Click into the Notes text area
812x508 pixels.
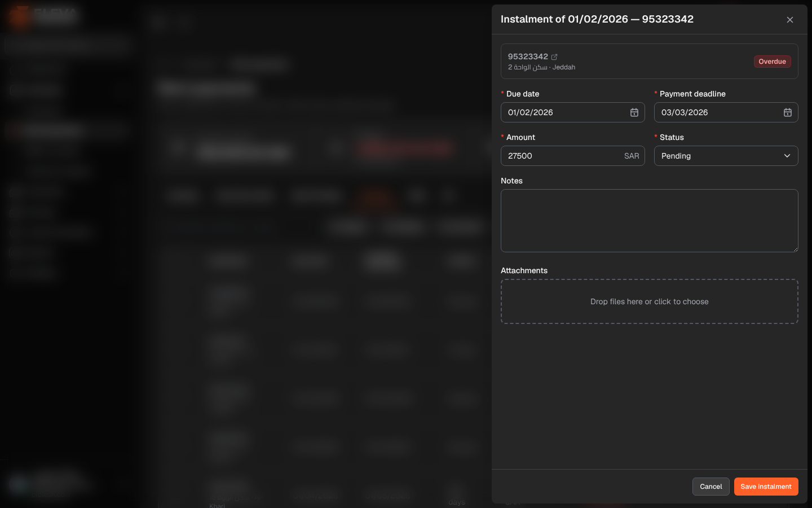[650, 221]
